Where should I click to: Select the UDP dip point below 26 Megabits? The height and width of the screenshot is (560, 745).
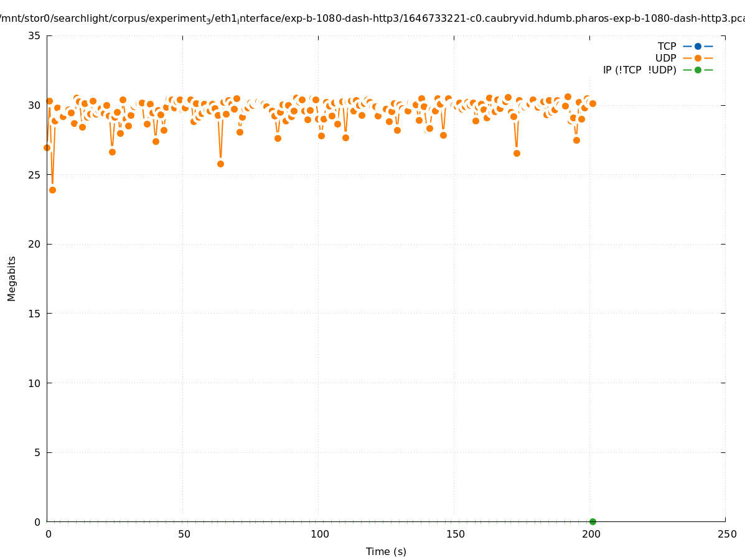[220, 164]
